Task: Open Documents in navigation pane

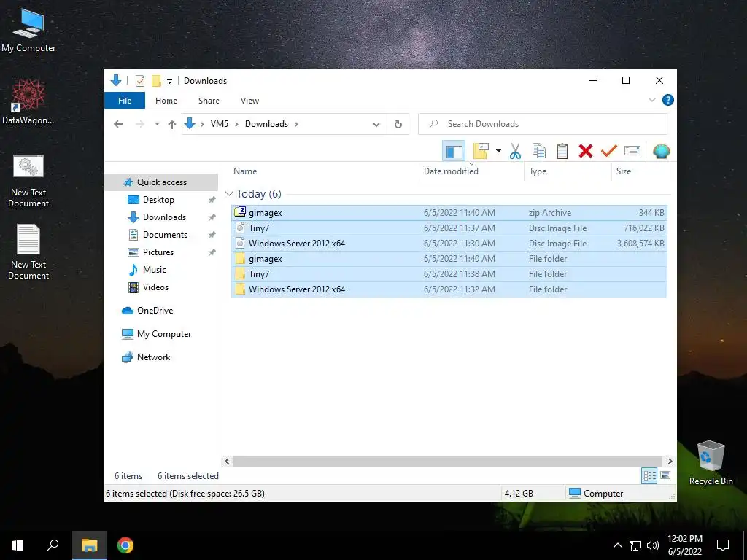Action: [x=165, y=235]
